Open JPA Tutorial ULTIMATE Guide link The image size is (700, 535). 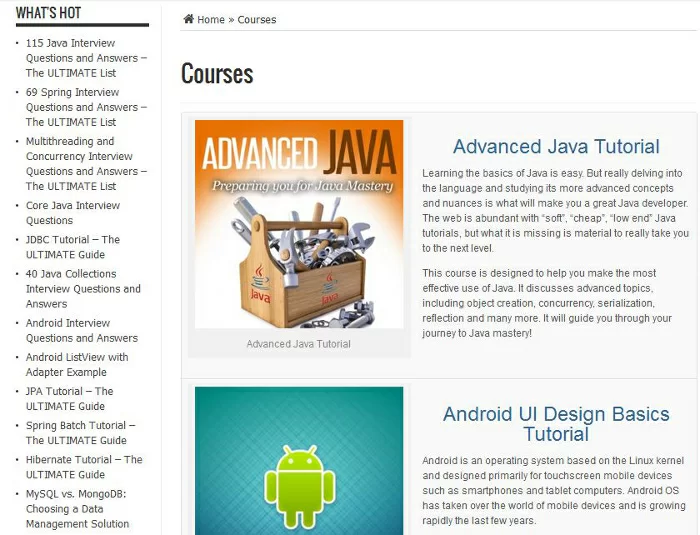69,399
